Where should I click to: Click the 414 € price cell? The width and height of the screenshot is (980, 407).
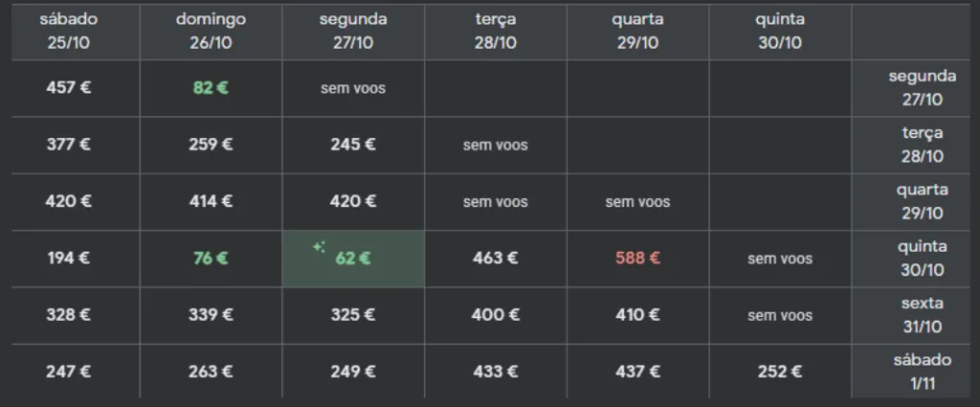coord(211,201)
